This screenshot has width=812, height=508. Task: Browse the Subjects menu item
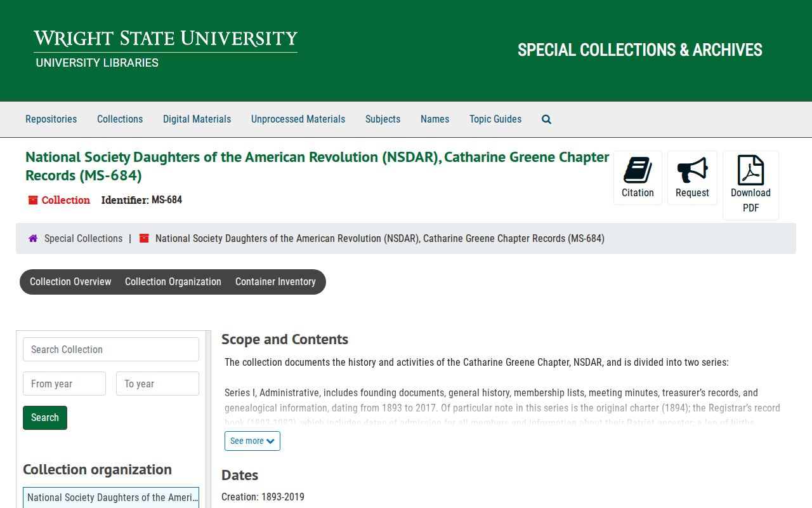click(383, 119)
